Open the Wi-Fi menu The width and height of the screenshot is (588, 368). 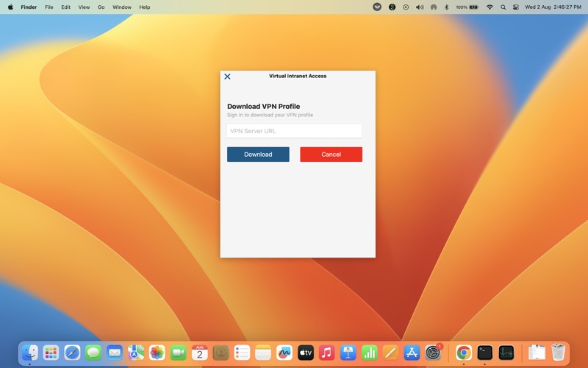[x=490, y=7]
